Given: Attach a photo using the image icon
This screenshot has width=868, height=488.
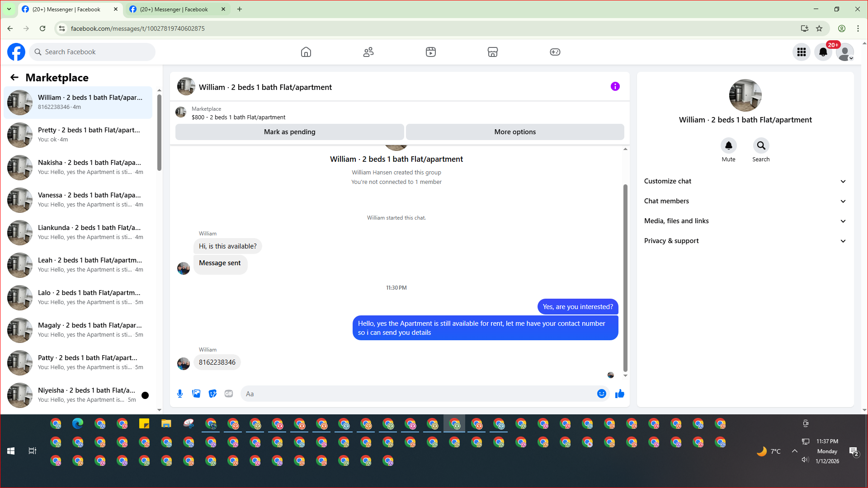Looking at the screenshot, I should coord(196,394).
